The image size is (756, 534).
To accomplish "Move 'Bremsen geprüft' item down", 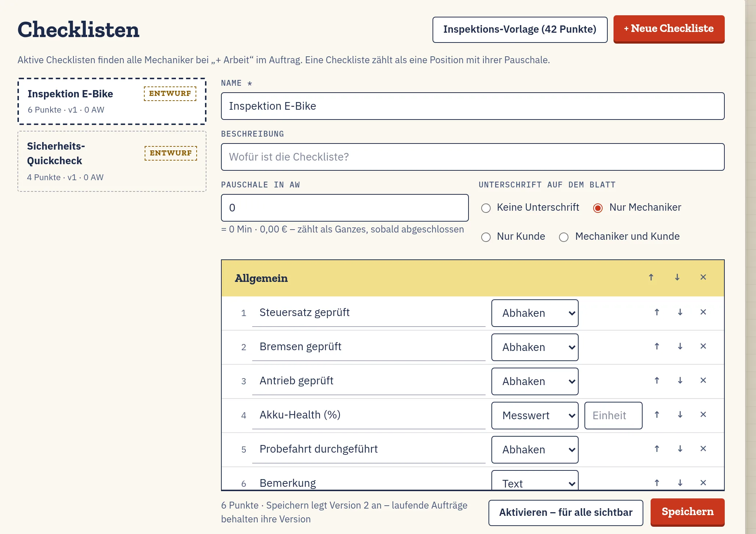I will click(680, 347).
